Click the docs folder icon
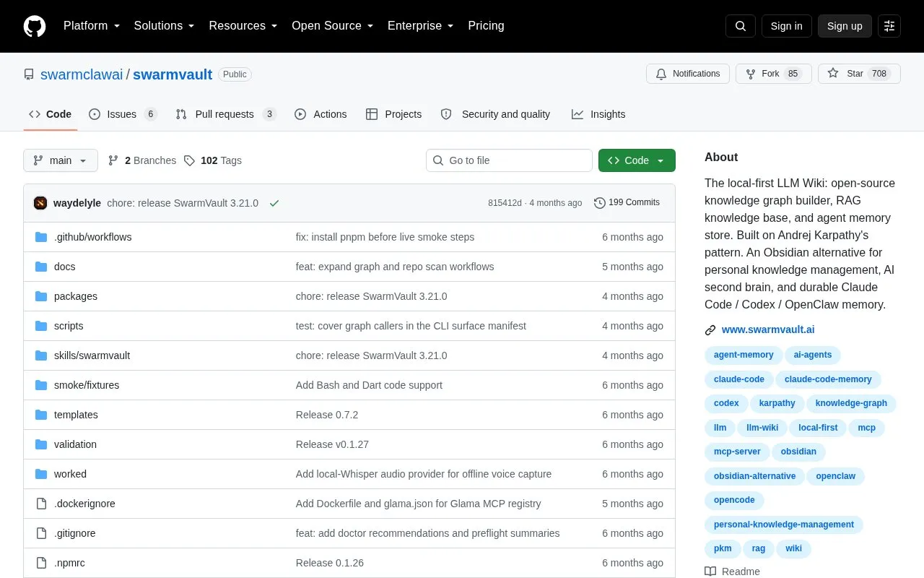Image resolution: width=924 pixels, height=578 pixels. point(41,267)
